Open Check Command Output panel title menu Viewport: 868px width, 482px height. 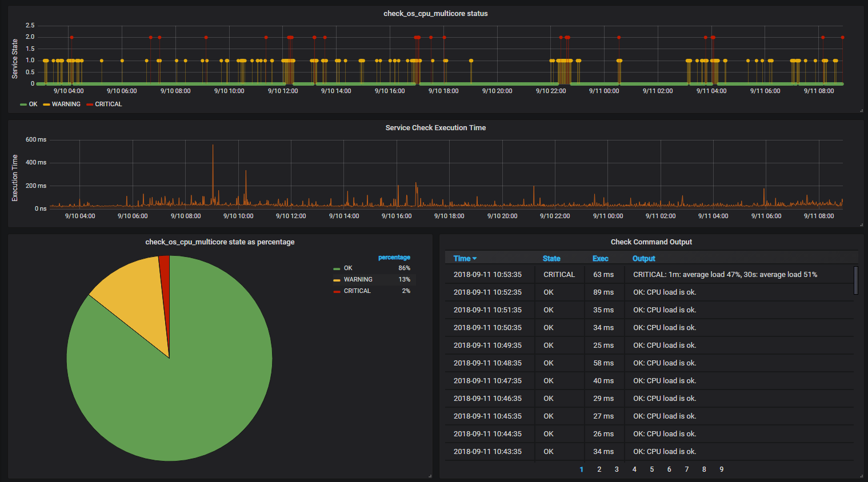pos(651,242)
